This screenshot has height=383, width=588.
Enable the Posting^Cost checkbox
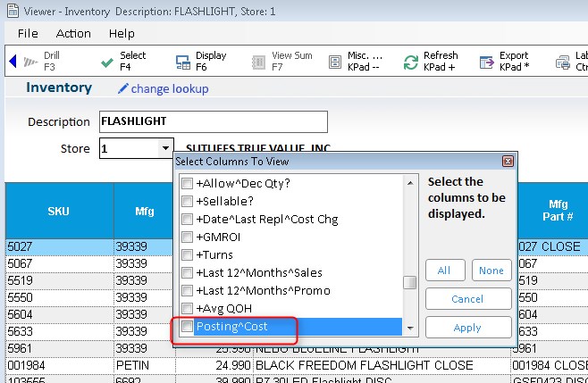188,327
